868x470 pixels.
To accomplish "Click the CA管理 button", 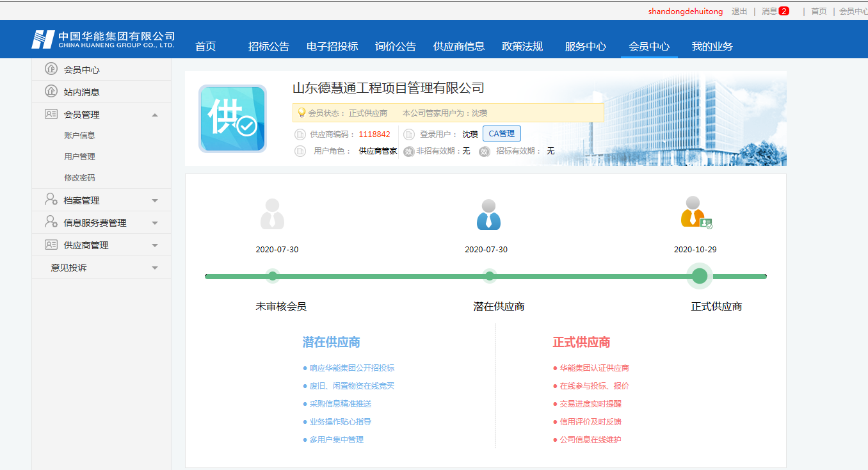I will (x=502, y=134).
